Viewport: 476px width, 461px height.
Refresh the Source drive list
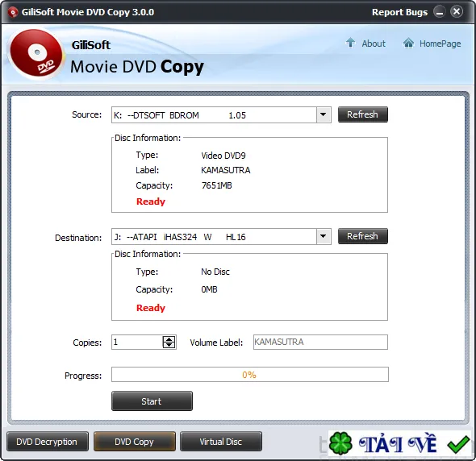coord(363,114)
